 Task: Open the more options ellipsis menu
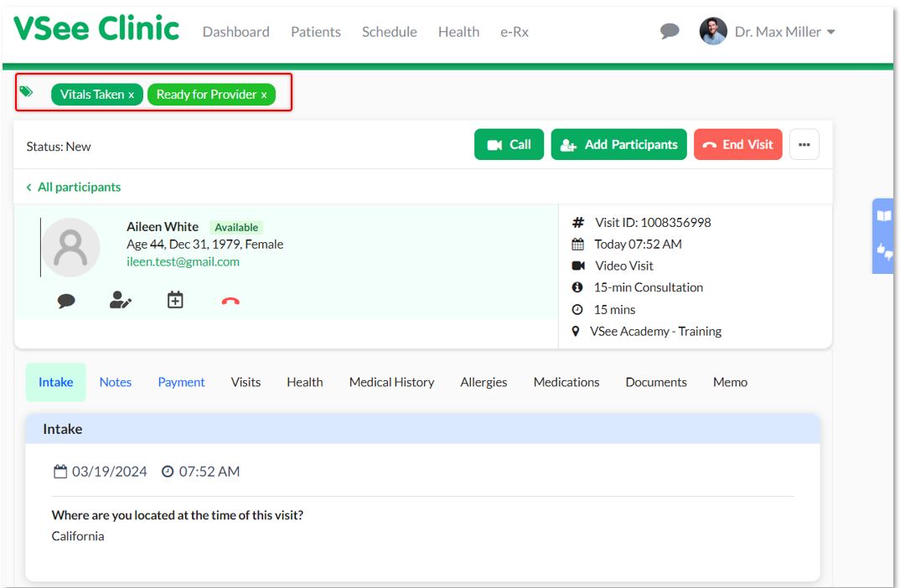point(804,145)
